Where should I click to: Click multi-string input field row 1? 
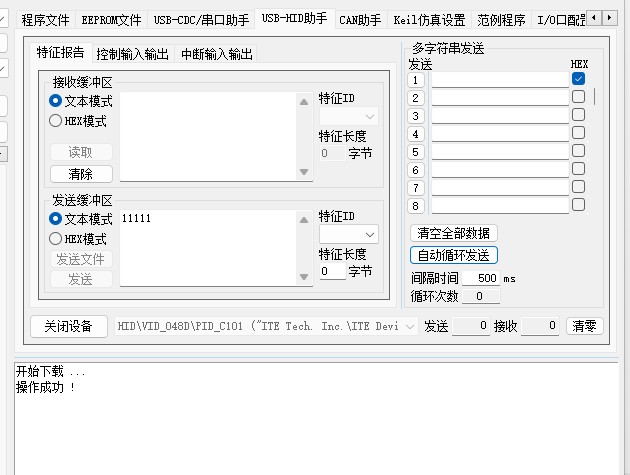500,80
